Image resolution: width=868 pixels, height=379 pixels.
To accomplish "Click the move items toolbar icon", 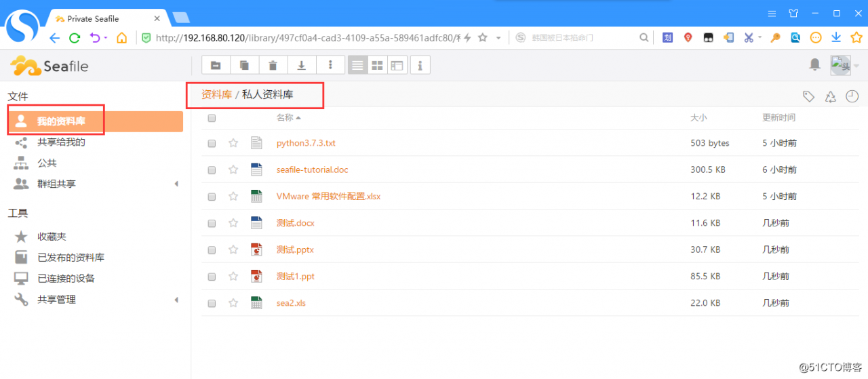I will (216, 65).
